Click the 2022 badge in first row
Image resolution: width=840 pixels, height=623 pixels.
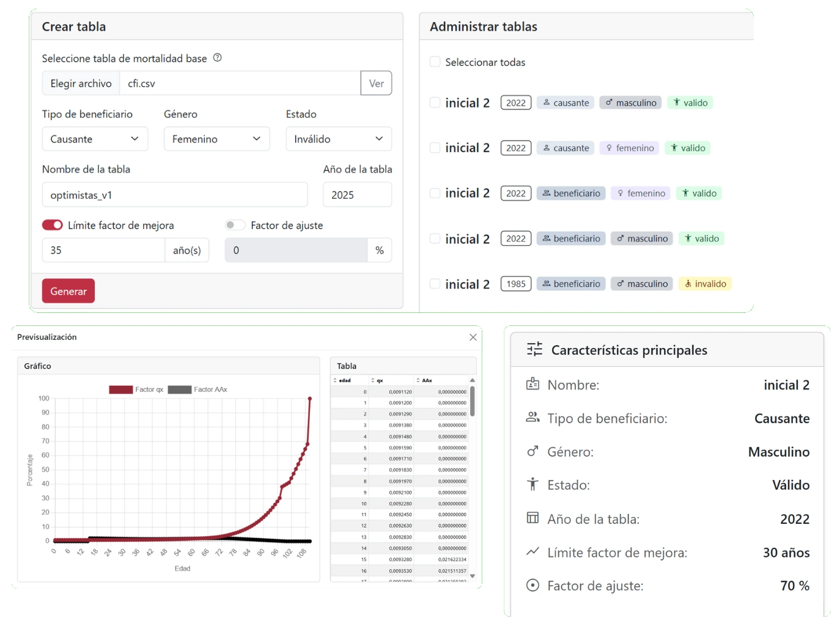516,103
